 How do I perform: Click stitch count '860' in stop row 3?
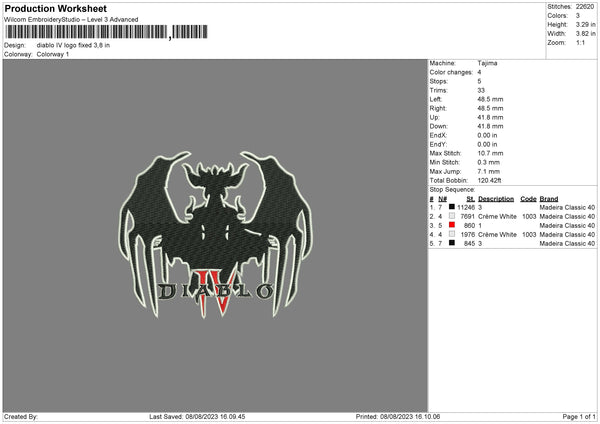click(469, 226)
